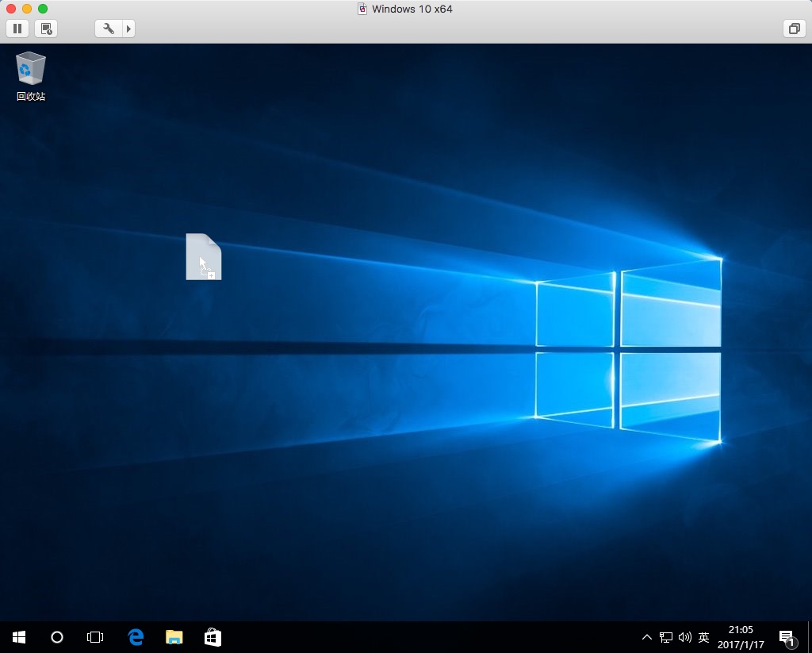Open Task View in taskbar
The height and width of the screenshot is (653, 812).
[95, 637]
